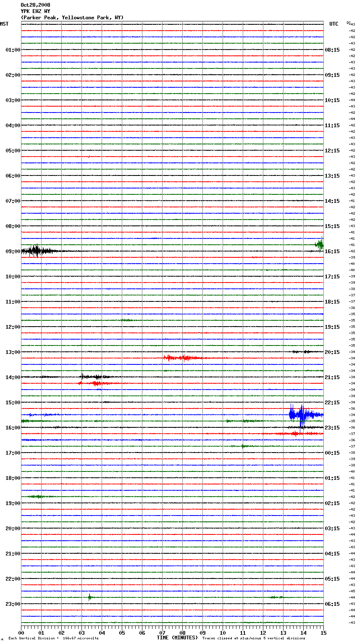
Task: Click the "21:00" MST row label
Action: coord(13,554)
